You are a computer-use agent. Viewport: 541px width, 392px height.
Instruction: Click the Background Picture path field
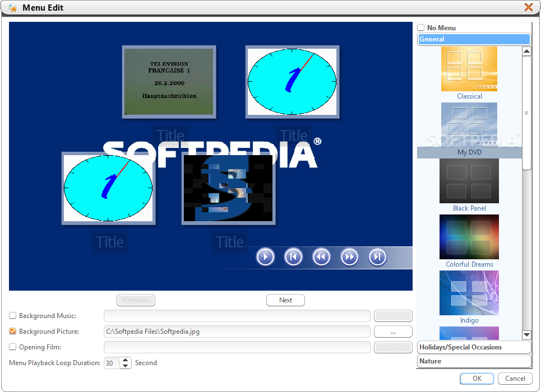(237, 332)
